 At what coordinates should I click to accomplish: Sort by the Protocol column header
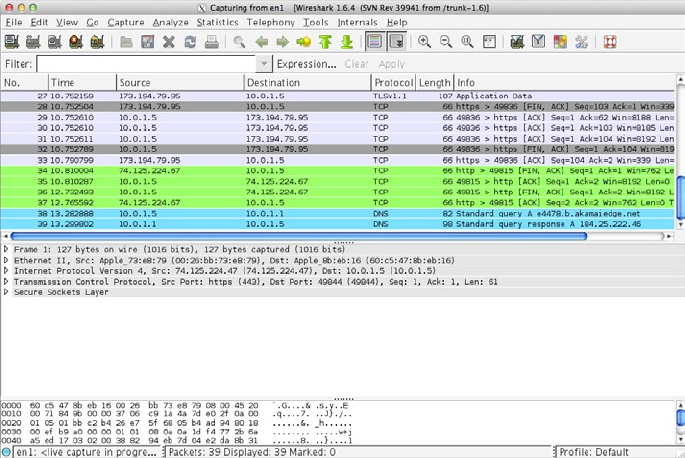point(393,83)
